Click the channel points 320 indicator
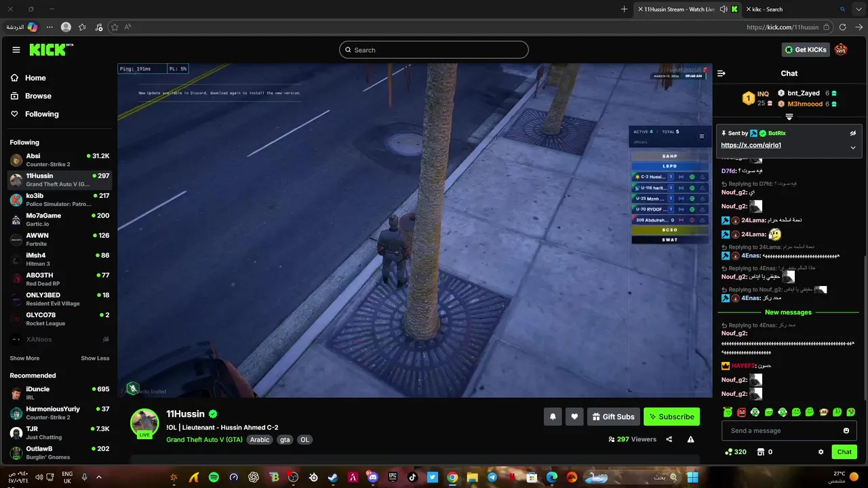The image size is (868, 488). pos(736,452)
